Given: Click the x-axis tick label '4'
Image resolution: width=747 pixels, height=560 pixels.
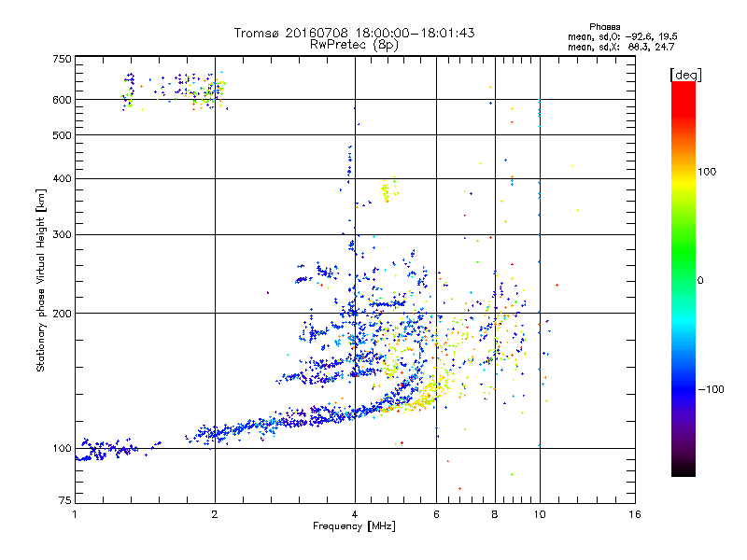Looking at the screenshot, I should click(355, 514).
